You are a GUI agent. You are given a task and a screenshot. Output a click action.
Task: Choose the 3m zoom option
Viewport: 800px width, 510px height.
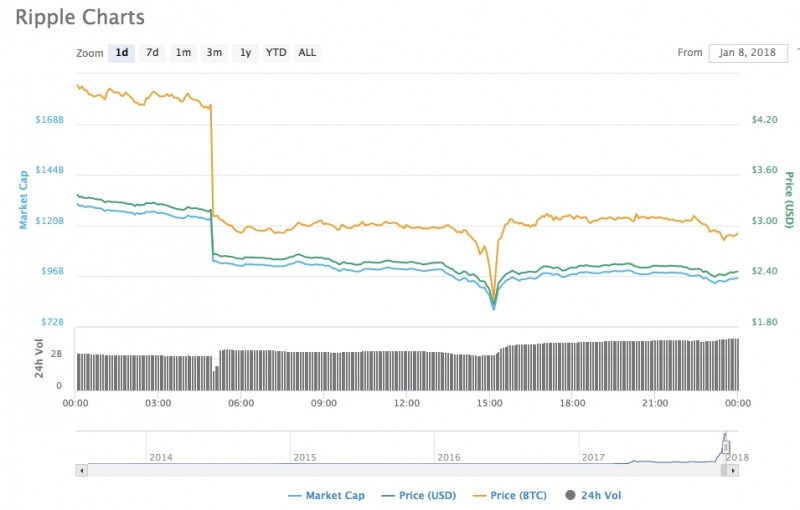pos(214,52)
